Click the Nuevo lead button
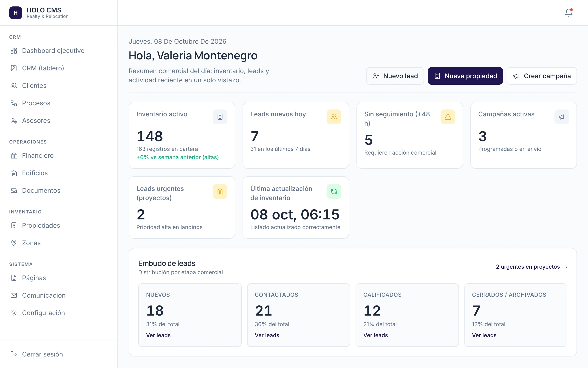The height and width of the screenshot is (368, 588). pos(395,76)
